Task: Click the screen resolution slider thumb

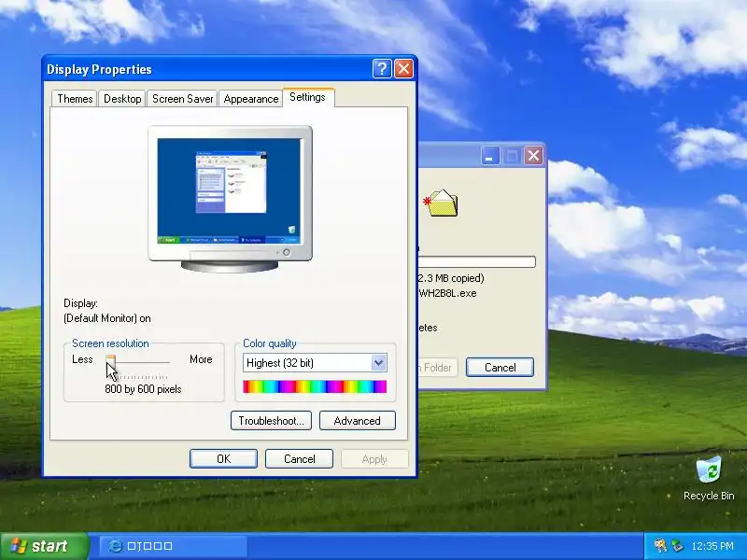Action: click(110, 361)
